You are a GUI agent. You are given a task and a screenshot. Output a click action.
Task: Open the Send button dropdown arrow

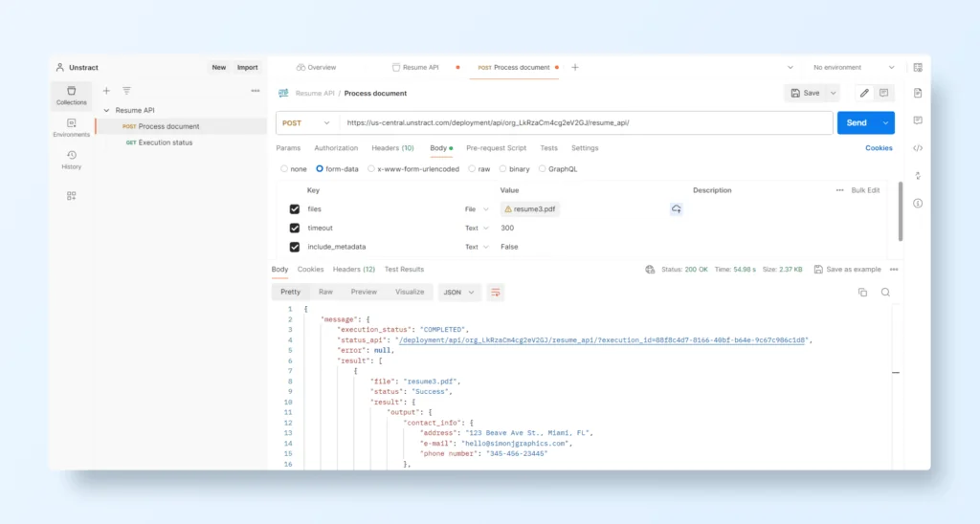coord(885,123)
